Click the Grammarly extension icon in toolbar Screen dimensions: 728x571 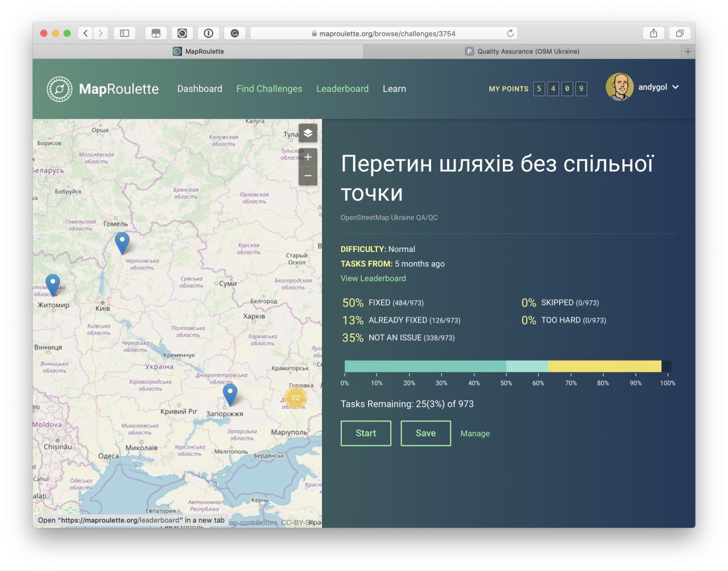[x=234, y=33]
